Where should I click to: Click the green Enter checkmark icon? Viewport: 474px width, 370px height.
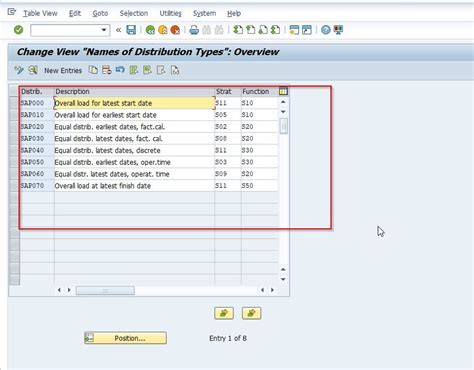coord(19,30)
